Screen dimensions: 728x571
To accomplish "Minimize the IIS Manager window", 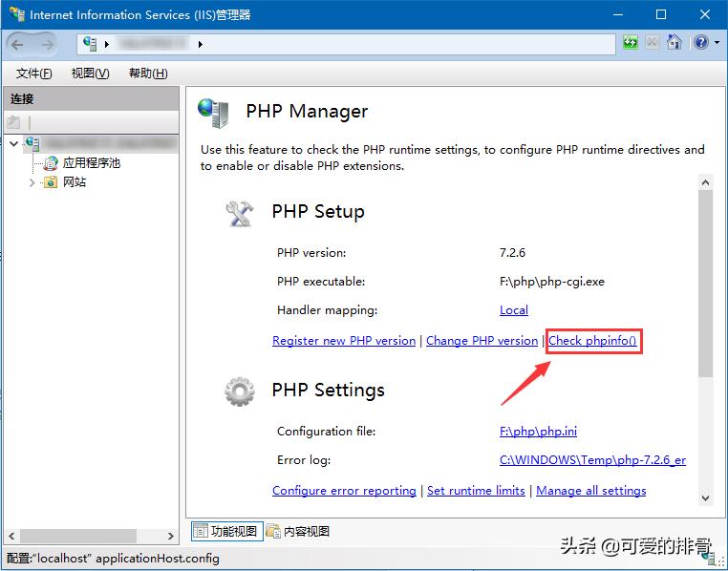I will pyautogui.click(x=618, y=14).
